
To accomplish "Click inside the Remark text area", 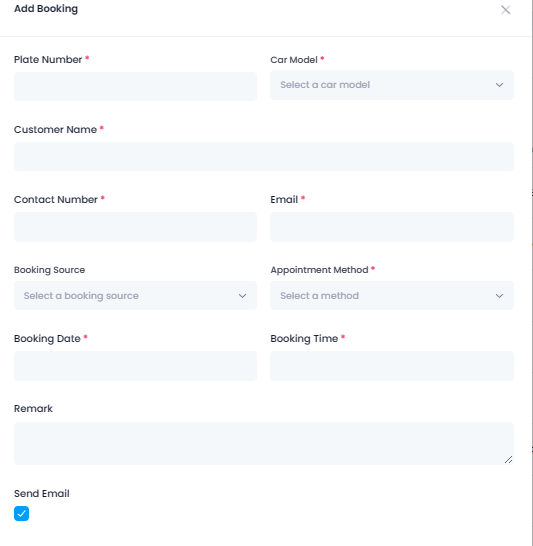I will click(264, 443).
